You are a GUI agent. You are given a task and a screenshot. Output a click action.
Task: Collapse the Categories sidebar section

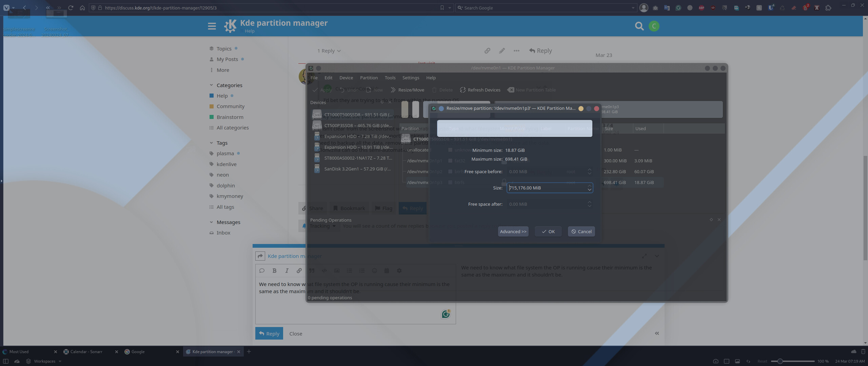[212, 85]
